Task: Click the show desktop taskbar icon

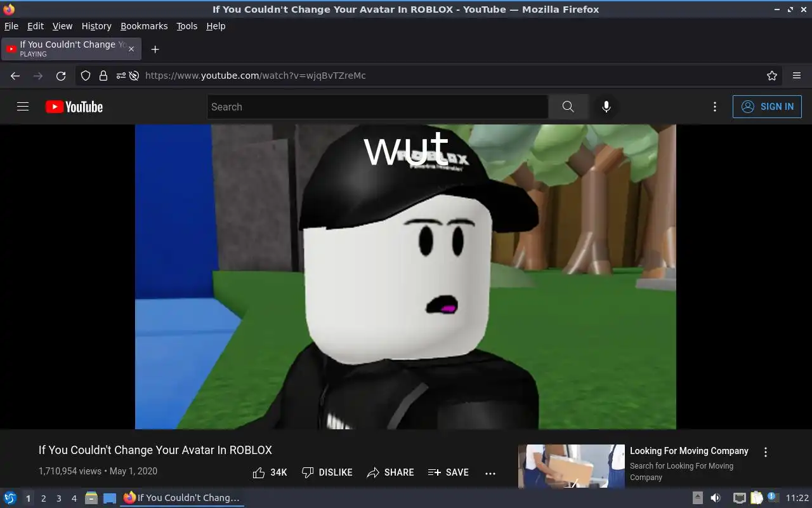Action: (110, 498)
